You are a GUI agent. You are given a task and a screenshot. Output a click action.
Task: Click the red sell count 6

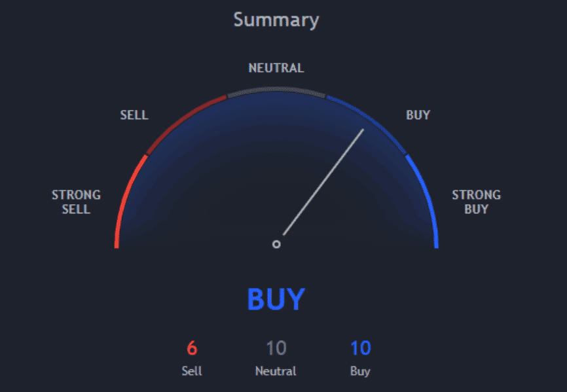pos(192,348)
